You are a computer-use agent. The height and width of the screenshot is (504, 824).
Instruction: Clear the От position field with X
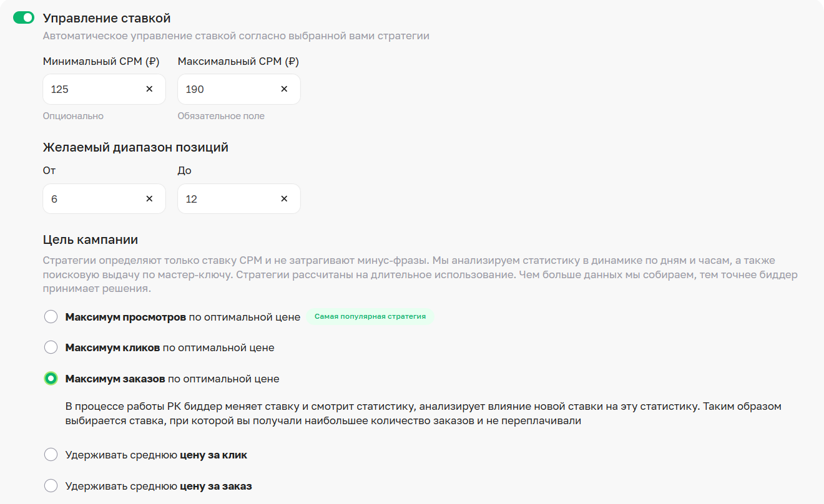149,199
